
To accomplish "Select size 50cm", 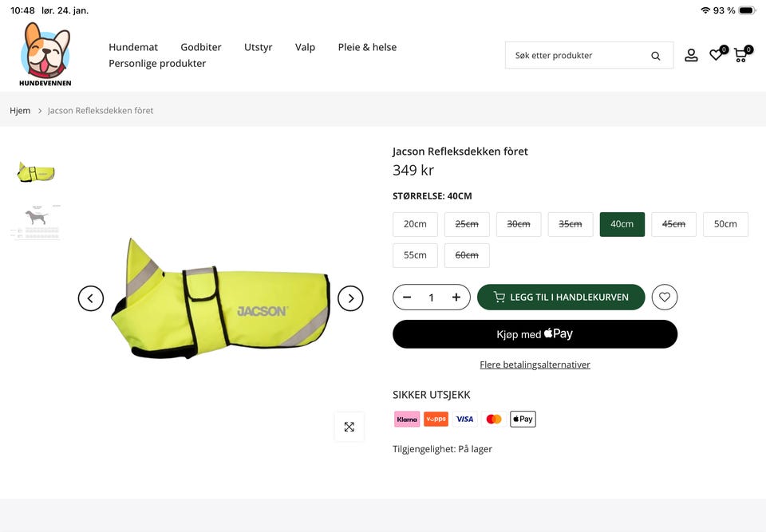I will pos(725,224).
